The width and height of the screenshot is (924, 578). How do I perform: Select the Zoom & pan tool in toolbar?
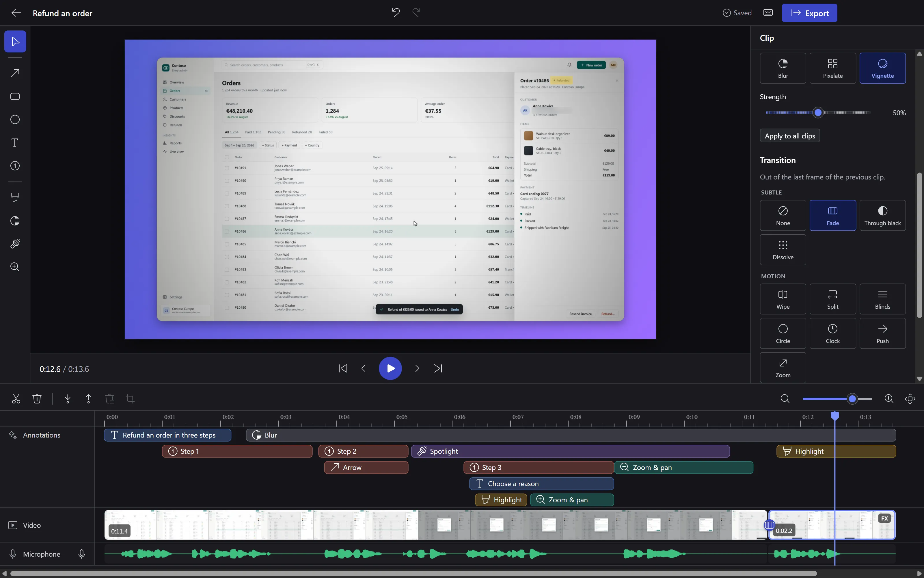[15, 267]
